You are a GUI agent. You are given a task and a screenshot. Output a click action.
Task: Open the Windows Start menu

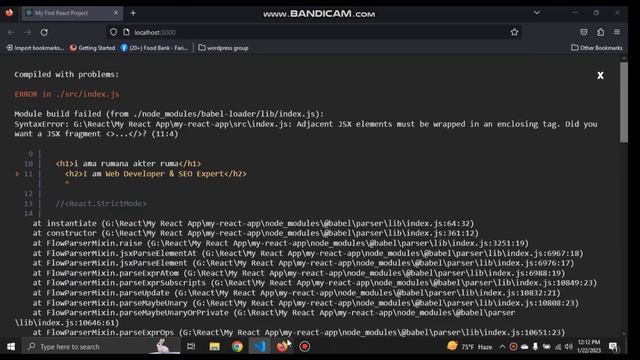point(11,347)
